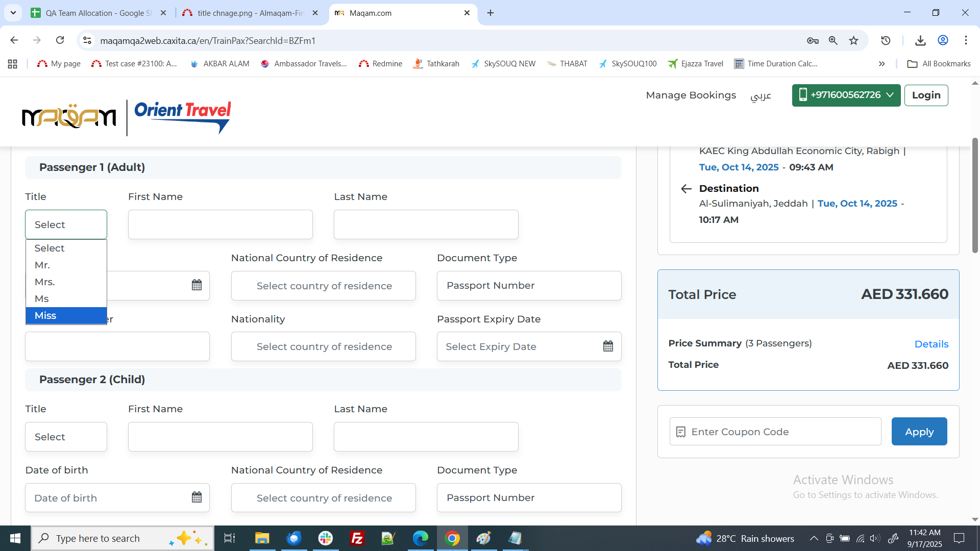This screenshot has height=551, width=980.
Task: Open browser zoom magnifier icon
Action: [x=833, y=41]
